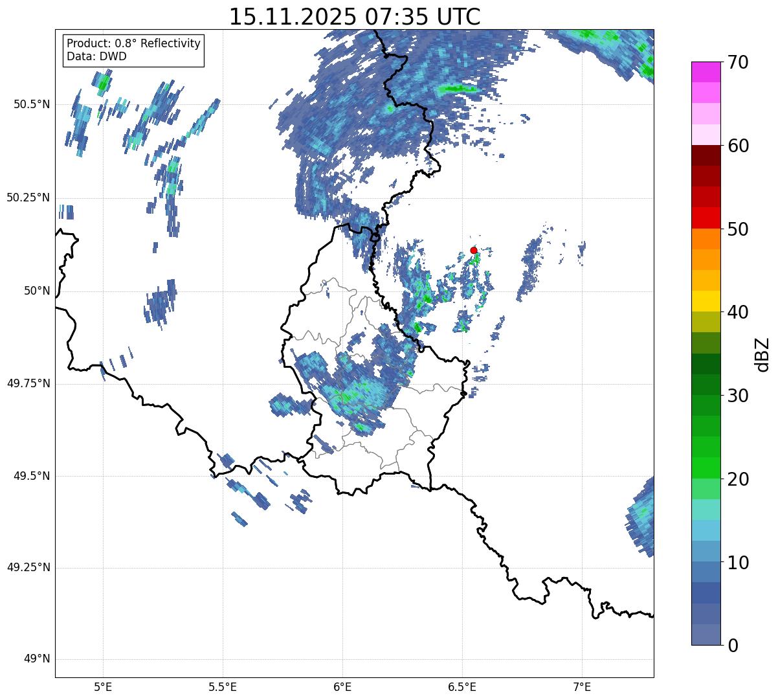
Task: Click the colorbar tick label 0
Action: pyautogui.click(x=733, y=646)
